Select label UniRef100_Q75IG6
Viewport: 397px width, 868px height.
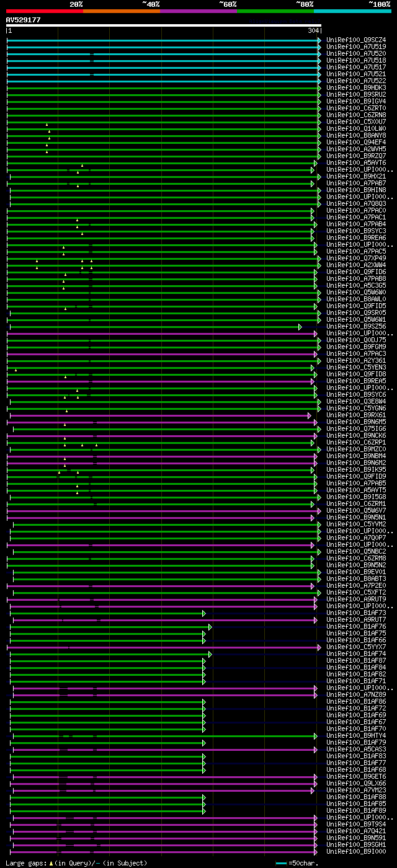pyautogui.click(x=356, y=428)
